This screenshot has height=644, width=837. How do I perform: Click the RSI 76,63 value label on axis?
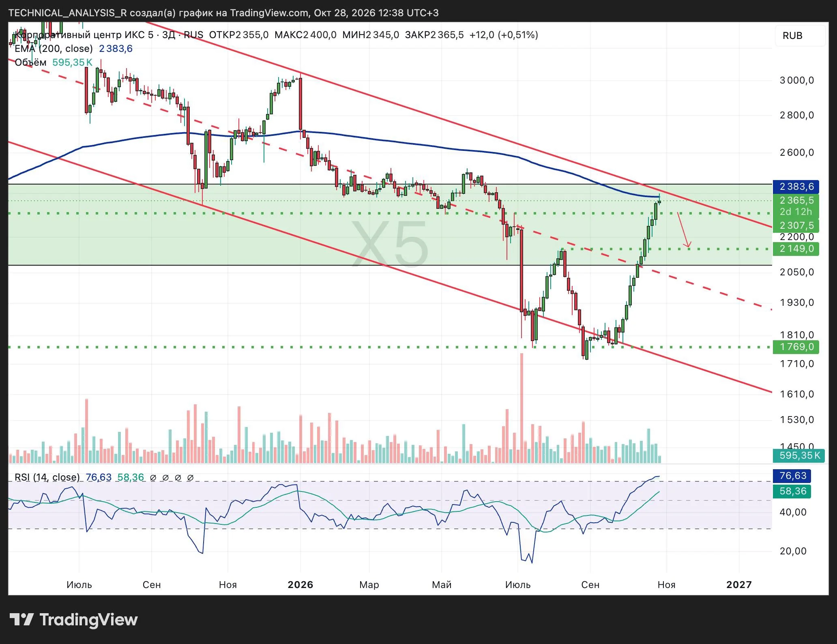tap(792, 476)
